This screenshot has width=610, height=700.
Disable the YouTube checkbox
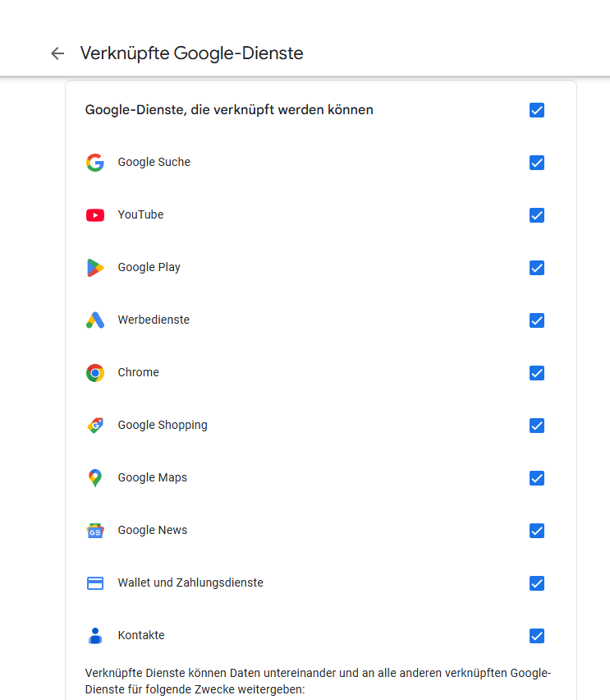pos(537,215)
